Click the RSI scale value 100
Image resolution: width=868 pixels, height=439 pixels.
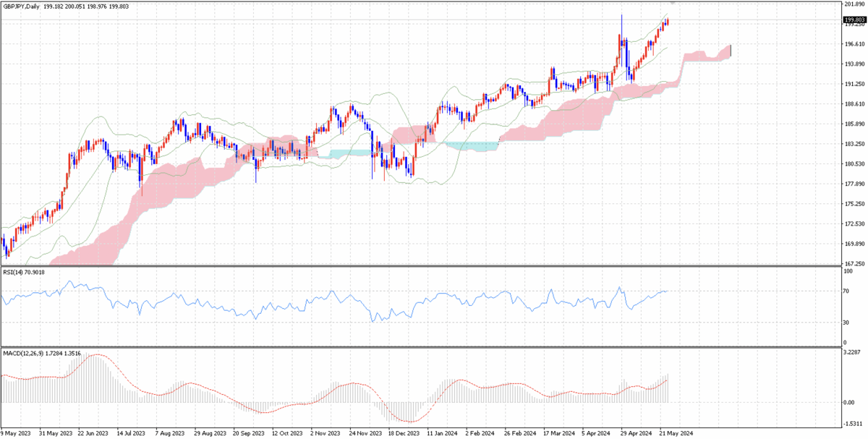tap(850, 272)
